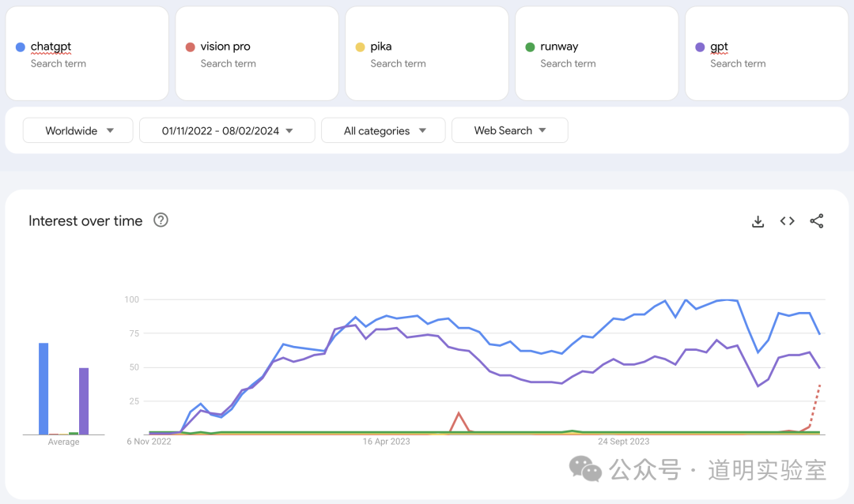Open help for Interest over time
854x504 pixels.
tap(161, 220)
